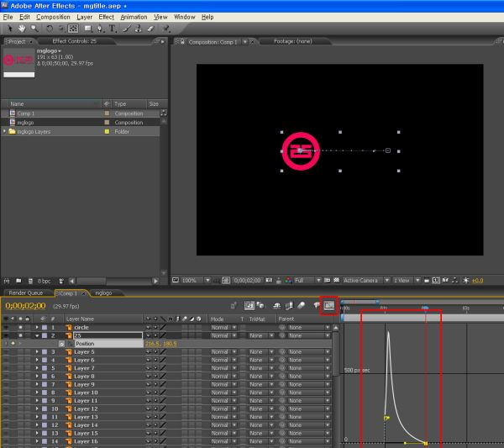
Task: Select the Rectangular Mask tool
Action: pos(87,29)
